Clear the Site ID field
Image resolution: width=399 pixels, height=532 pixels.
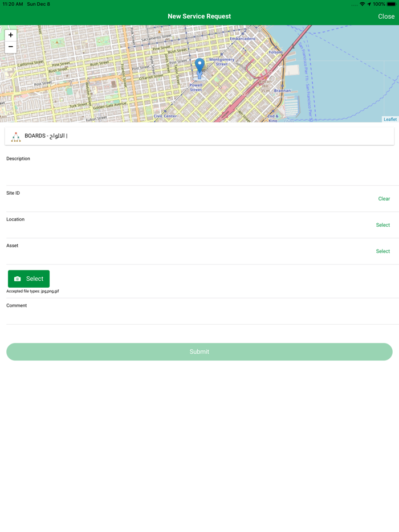pyautogui.click(x=384, y=199)
